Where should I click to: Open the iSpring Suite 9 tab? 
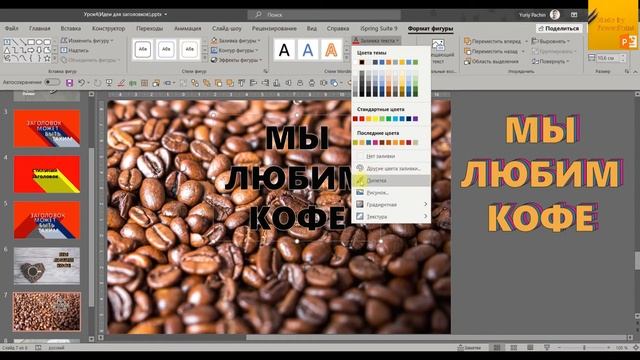[378, 29]
